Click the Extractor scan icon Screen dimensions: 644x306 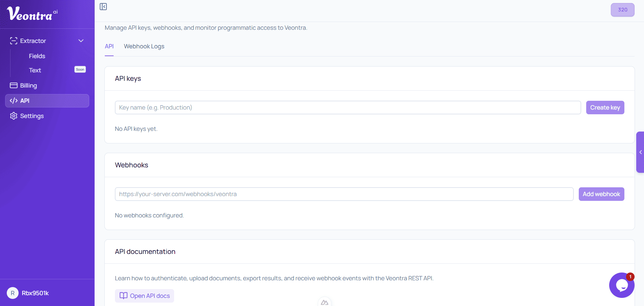coord(14,41)
